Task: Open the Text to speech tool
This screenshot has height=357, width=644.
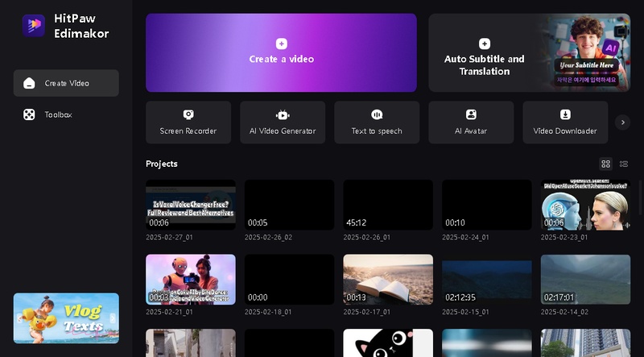Action: tap(377, 122)
